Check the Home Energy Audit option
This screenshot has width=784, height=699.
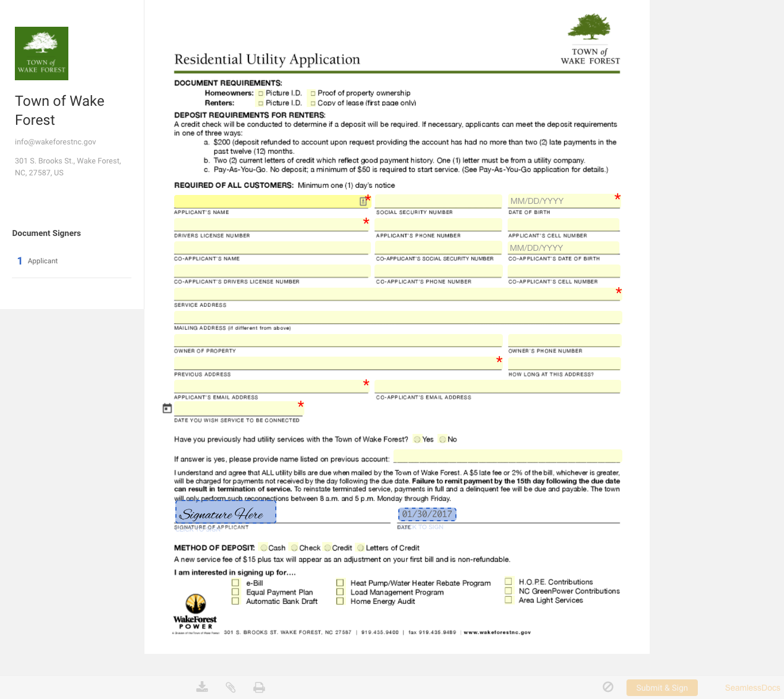tap(340, 601)
